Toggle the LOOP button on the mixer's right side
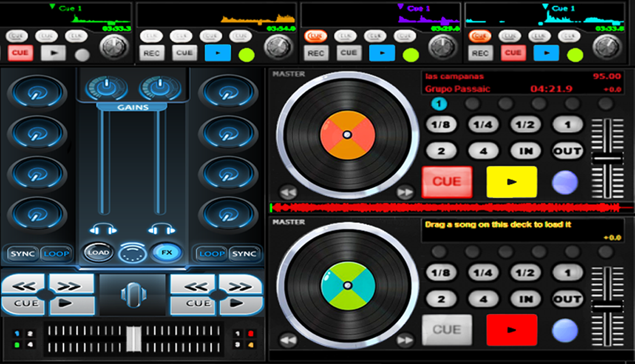 212,254
